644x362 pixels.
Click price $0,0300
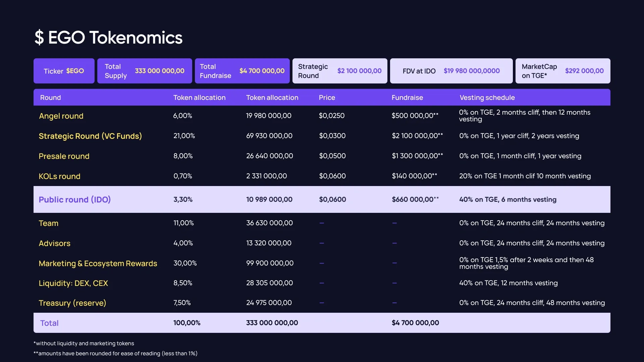tap(332, 136)
